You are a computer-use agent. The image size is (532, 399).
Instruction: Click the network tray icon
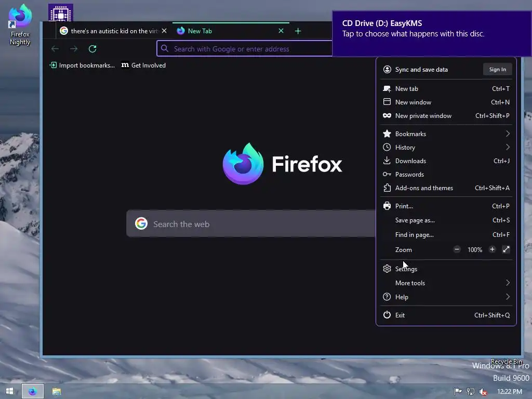(x=471, y=392)
